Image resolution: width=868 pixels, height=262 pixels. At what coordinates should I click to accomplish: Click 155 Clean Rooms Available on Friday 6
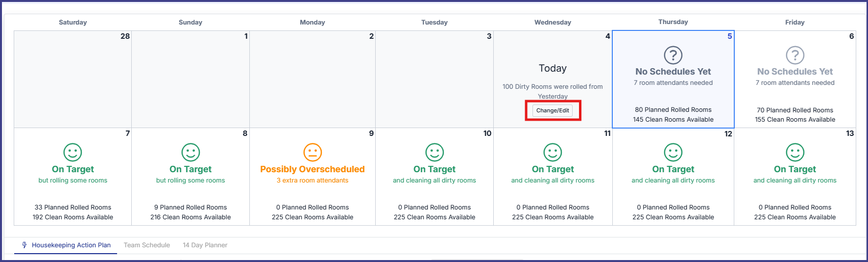click(x=795, y=120)
